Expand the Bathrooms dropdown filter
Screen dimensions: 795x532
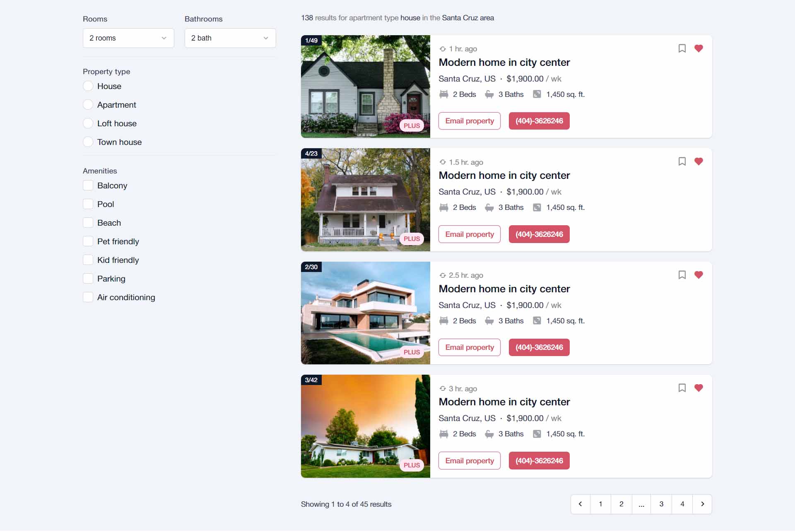click(x=230, y=37)
